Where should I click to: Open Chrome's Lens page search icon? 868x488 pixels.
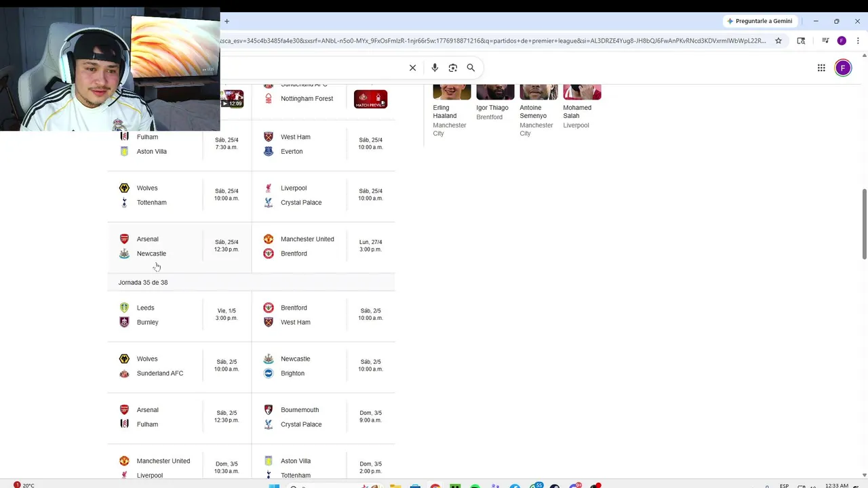[801, 41]
